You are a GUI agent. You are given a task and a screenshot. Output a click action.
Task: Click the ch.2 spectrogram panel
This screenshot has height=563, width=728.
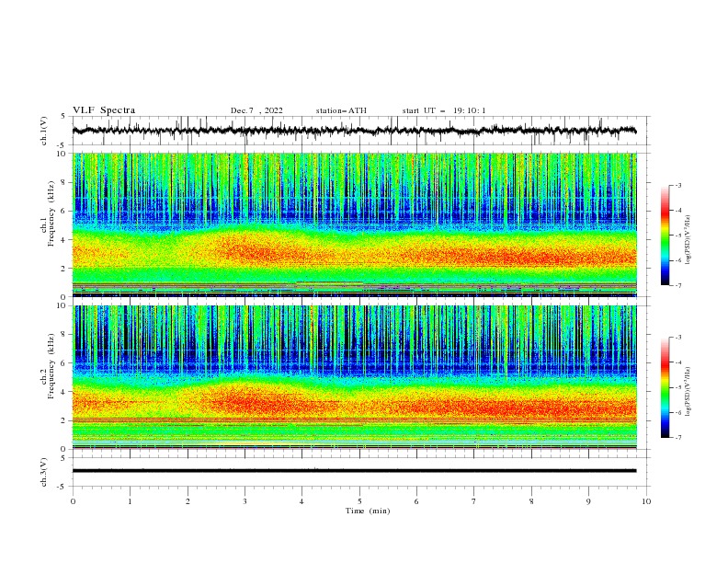[354, 377]
